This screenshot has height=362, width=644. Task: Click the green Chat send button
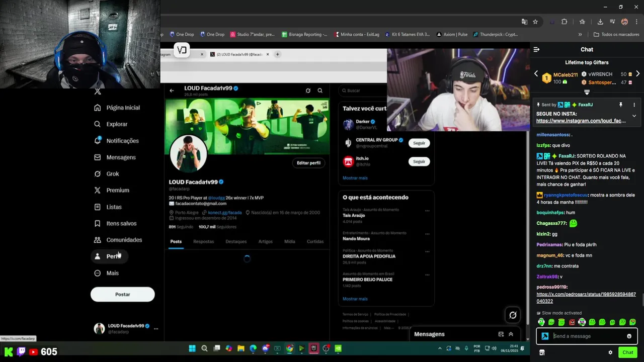click(627, 352)
